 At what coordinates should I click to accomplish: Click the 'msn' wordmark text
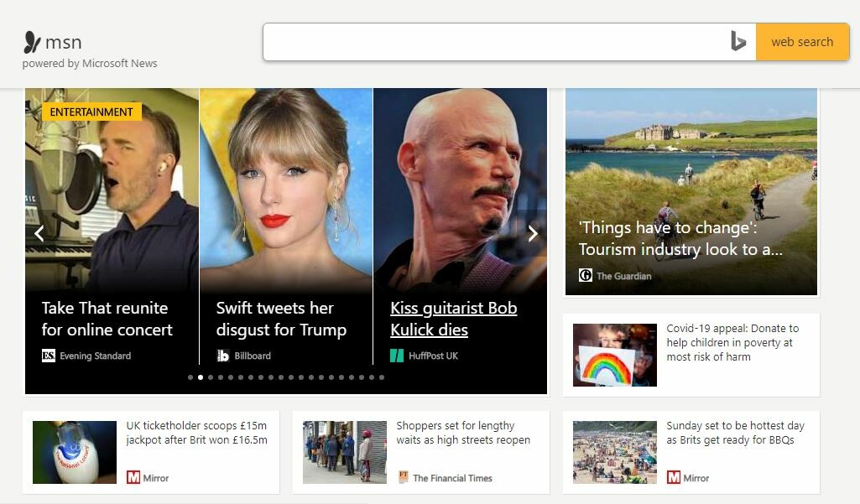point(64,42)
